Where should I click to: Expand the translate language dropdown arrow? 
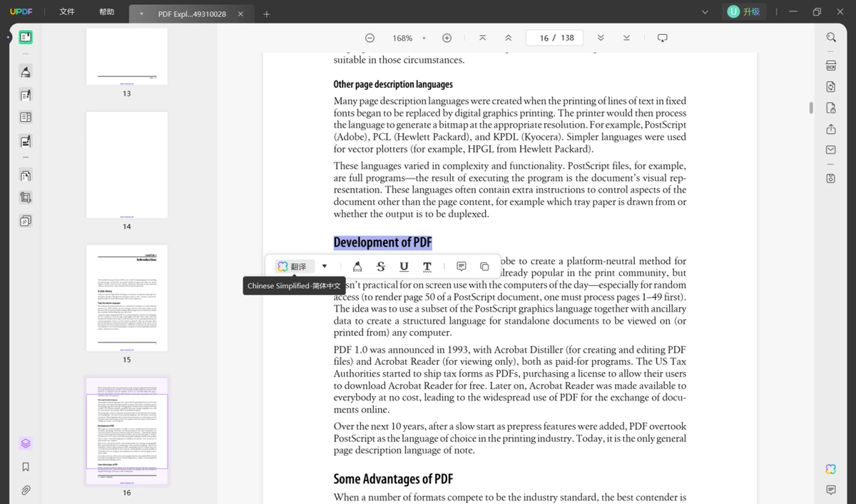(325, 267)
